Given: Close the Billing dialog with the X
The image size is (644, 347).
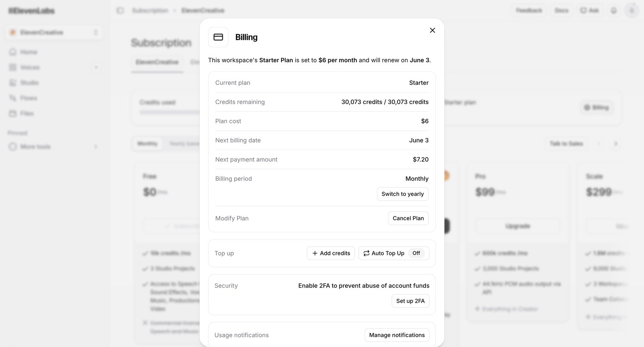Looking at the screenshot, I should pos(432,30).
